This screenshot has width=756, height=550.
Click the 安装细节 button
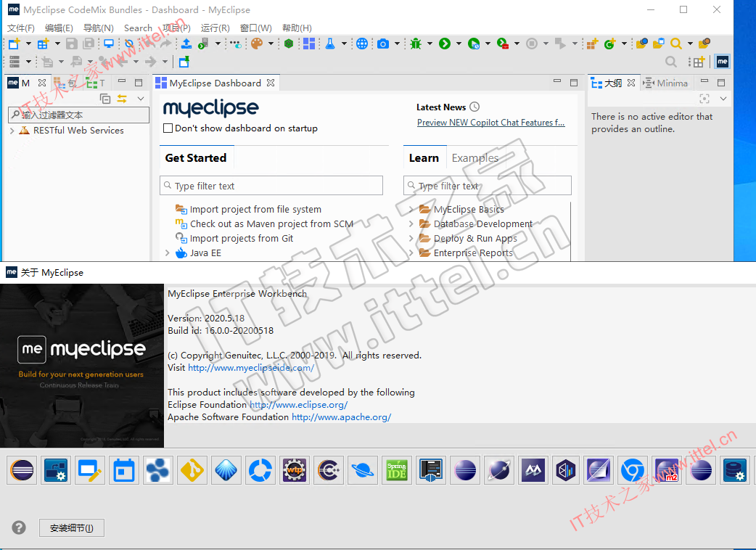[x=71, y=528]
